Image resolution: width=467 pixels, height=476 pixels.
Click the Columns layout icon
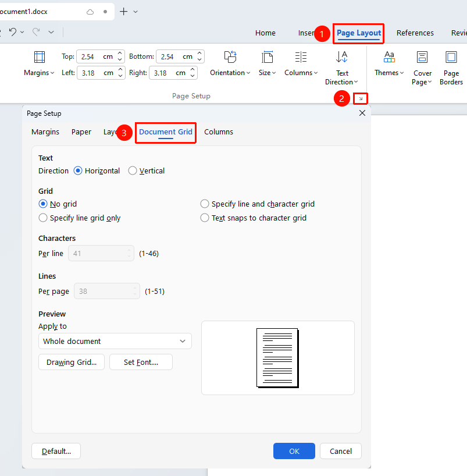point(301,57)
